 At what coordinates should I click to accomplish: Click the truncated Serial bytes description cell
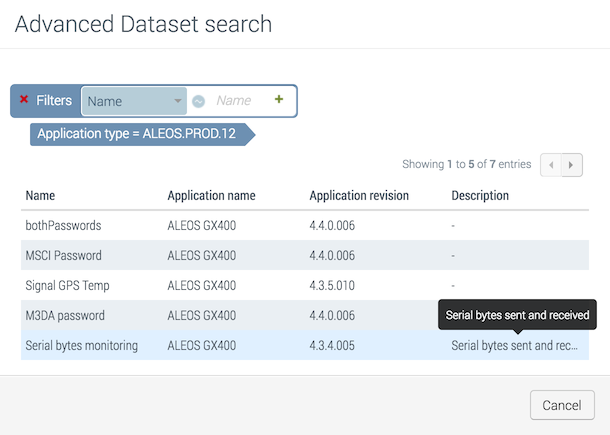[x=514, y=346]
